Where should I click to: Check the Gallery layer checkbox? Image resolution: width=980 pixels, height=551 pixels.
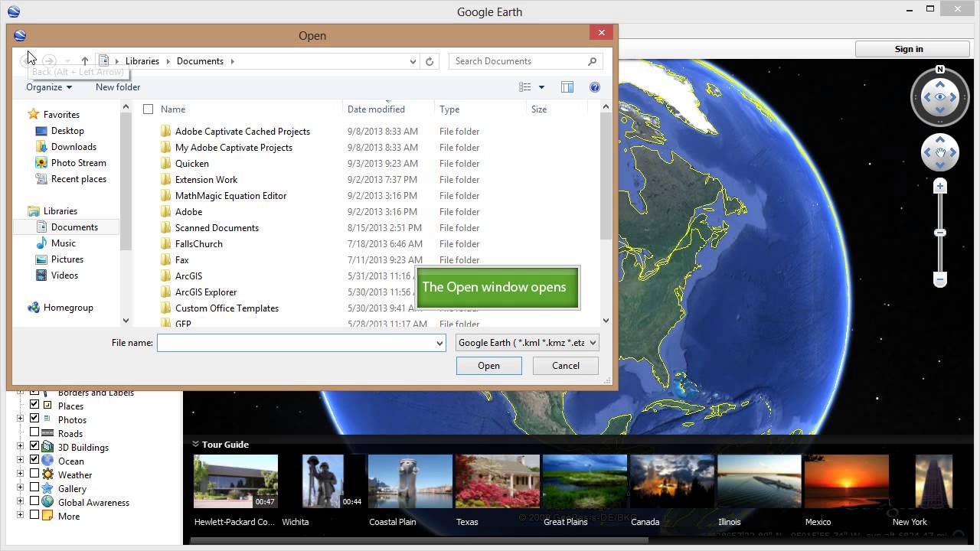pyautogui.click(x=34, y=487)
